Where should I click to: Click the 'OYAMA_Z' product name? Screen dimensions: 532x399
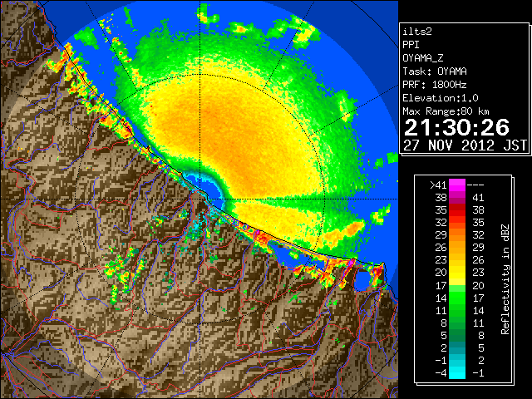423,58
